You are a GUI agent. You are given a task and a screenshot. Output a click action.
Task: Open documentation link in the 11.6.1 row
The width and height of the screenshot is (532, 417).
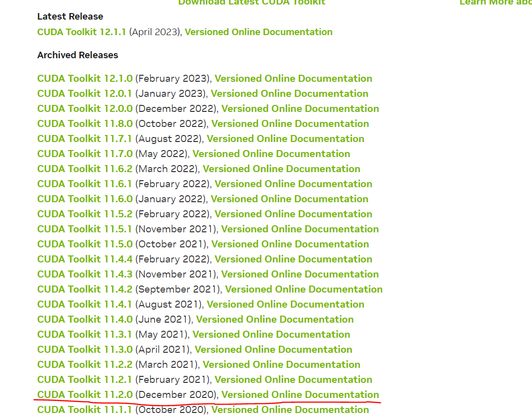(x=293, y=184)
